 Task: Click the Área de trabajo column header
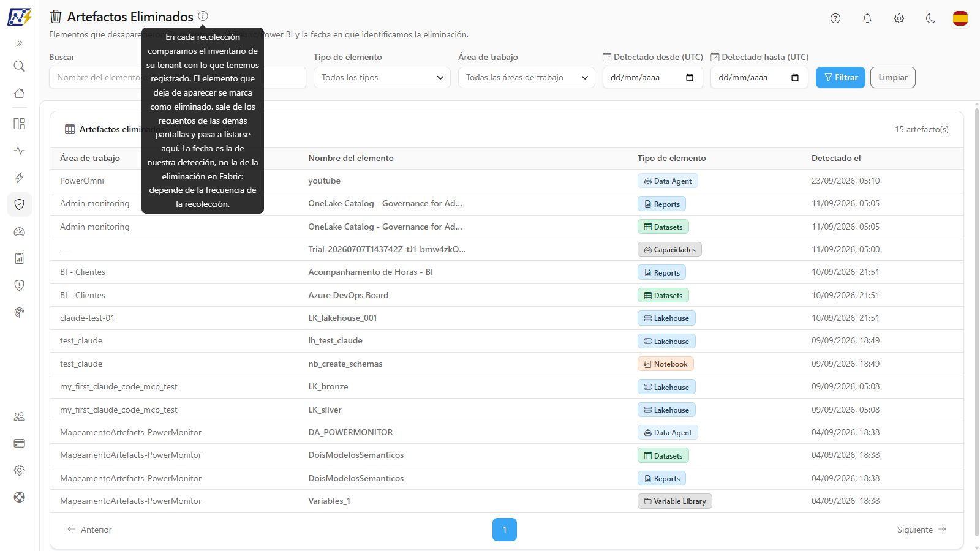90,158
